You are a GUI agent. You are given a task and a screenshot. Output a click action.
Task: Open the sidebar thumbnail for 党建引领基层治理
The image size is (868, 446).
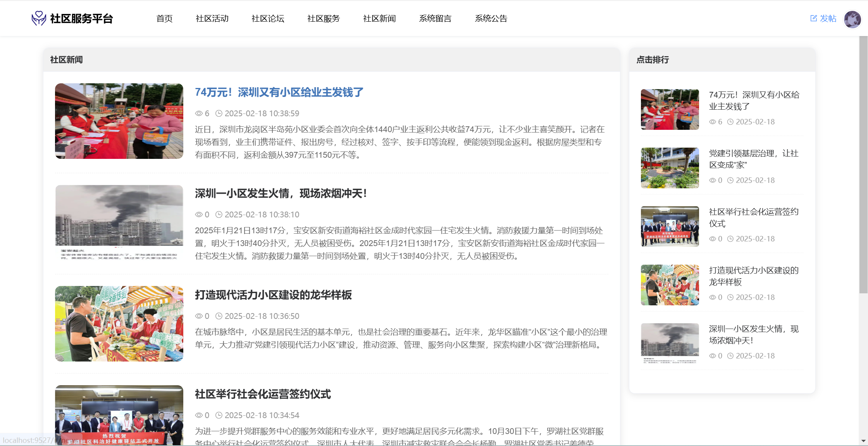click(x=670, y=168)
